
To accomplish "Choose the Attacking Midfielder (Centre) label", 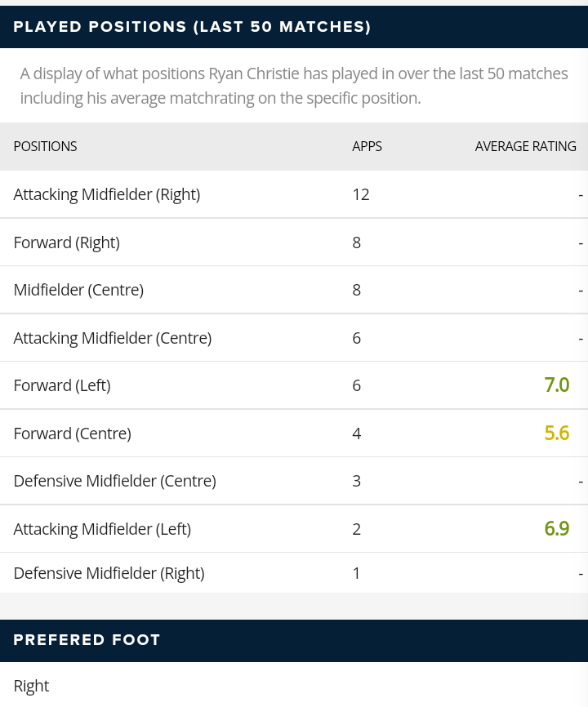I will click(x=113, y=338).
